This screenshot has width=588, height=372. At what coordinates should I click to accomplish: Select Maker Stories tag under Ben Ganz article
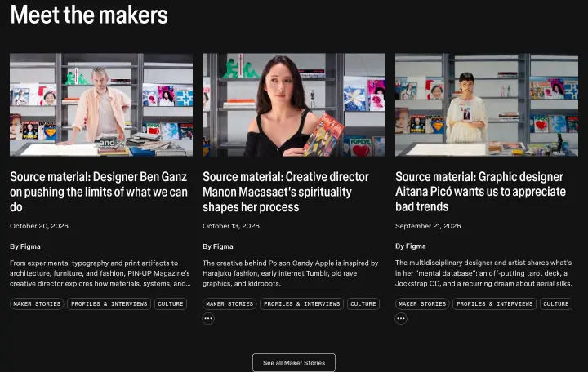(x=37, y=303)
